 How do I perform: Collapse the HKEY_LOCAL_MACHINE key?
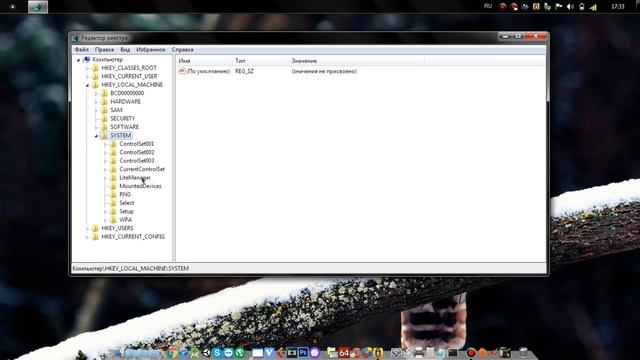87,85
